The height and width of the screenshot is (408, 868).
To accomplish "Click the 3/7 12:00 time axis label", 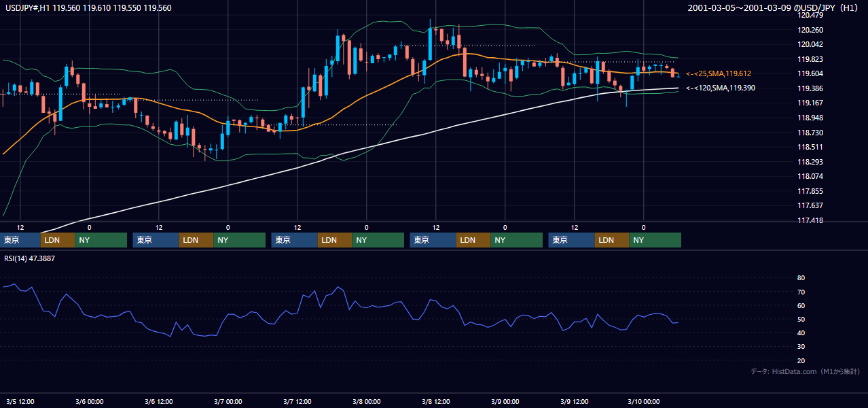I will point(297,401).
